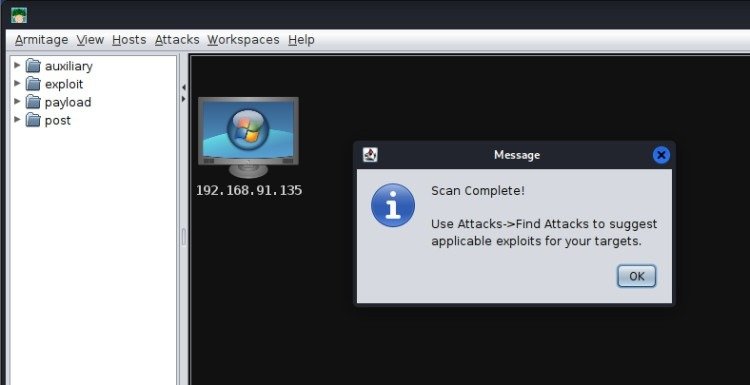
Task: Expand the payload tree node
Action: [17, 101]
